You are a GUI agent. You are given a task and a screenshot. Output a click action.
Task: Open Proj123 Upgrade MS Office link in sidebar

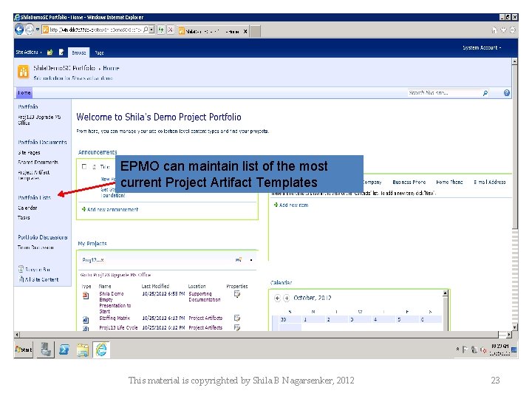pos(39,120)
